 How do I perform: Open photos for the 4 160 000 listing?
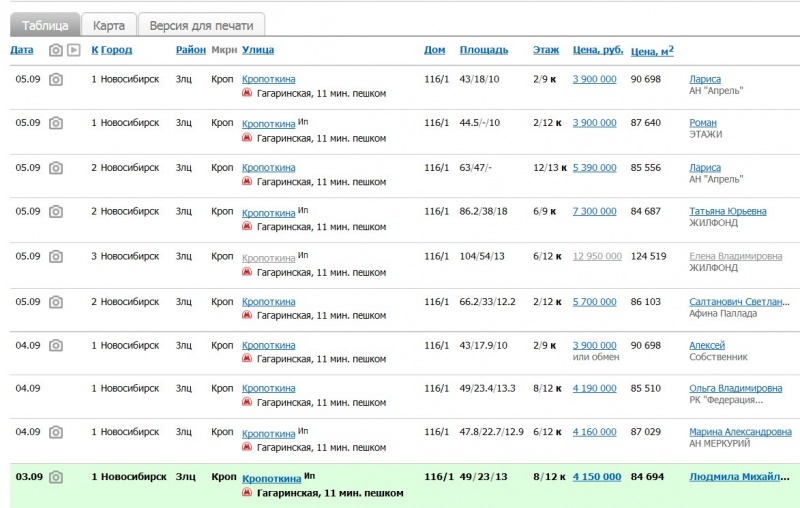coord(56,432)
